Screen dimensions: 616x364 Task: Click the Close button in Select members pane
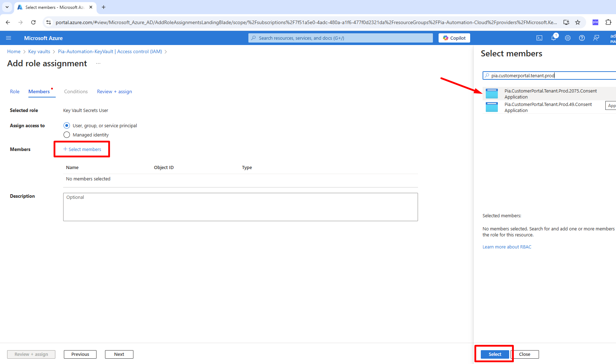[524, 354]
